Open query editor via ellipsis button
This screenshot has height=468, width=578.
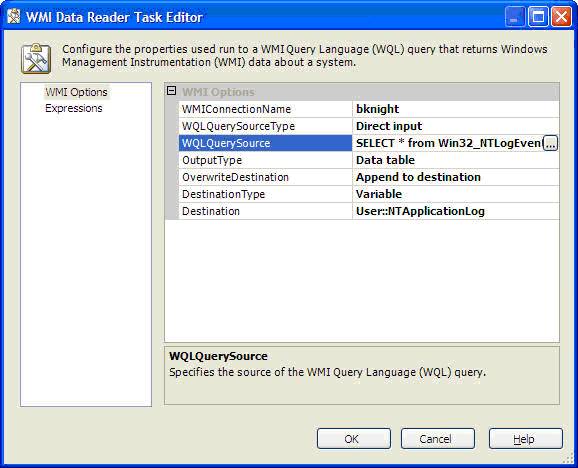[x=550, y=143]
